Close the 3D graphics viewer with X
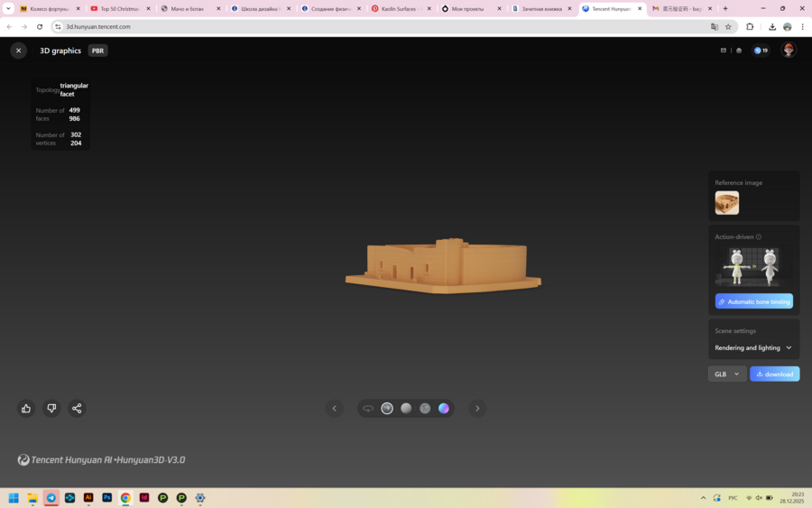This screenshot has width=812, height=508. point(18,51)
